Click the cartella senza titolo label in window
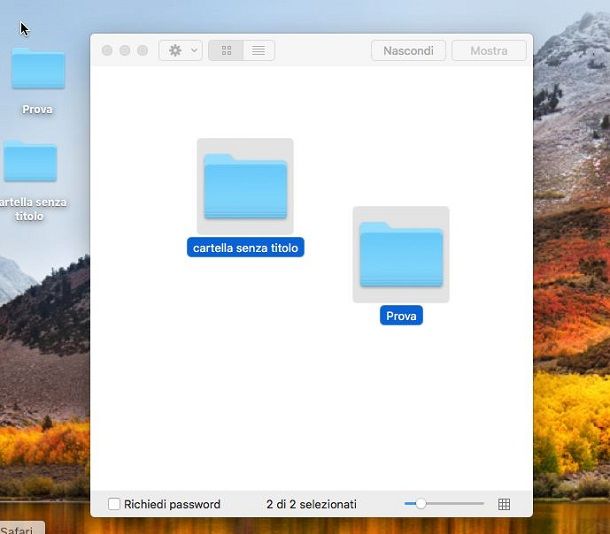 point(245,247)
